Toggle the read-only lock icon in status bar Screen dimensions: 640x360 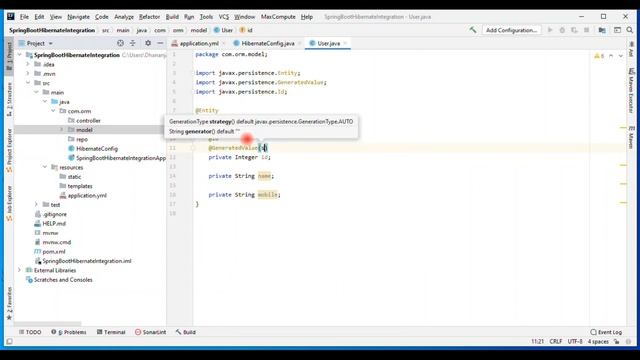(617, 341)
